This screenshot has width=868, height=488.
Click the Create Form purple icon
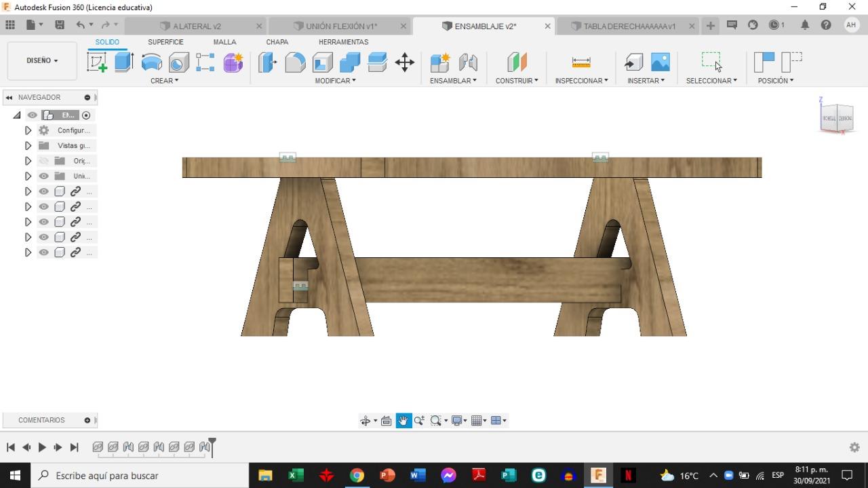point(233,62)
